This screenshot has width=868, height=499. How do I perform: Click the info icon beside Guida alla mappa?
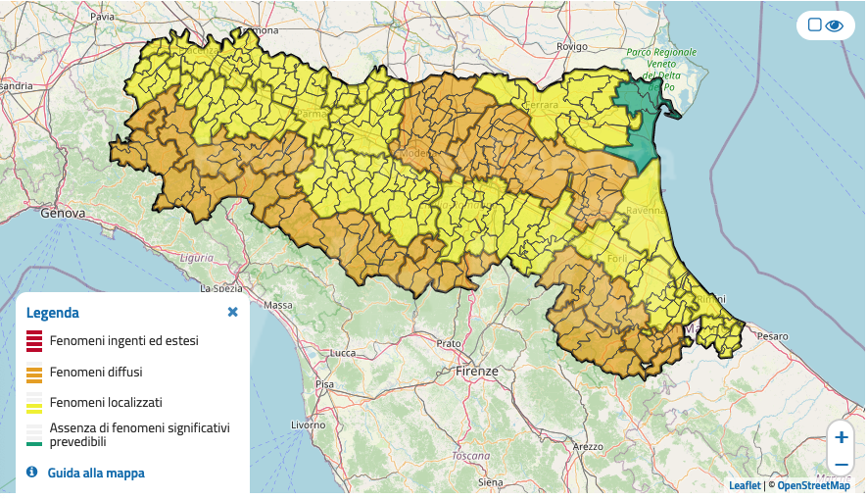[x=31, y=473]
